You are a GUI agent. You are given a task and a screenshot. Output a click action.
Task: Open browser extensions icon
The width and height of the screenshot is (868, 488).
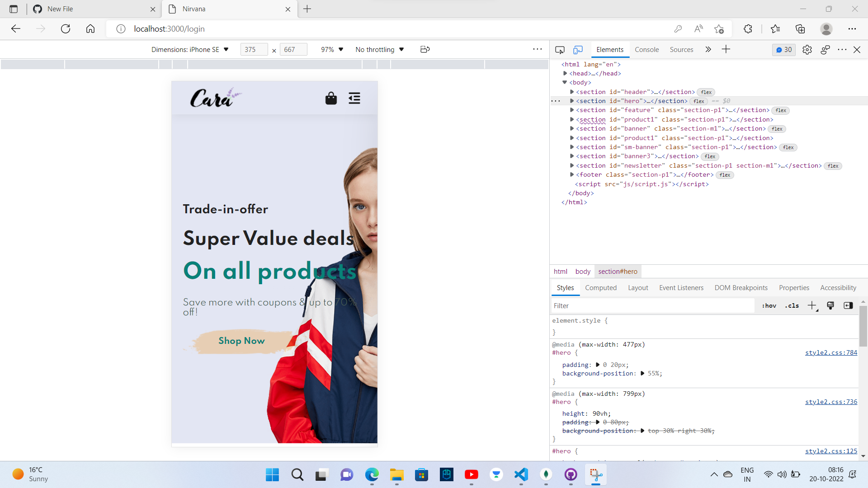(x=748, y=29)
